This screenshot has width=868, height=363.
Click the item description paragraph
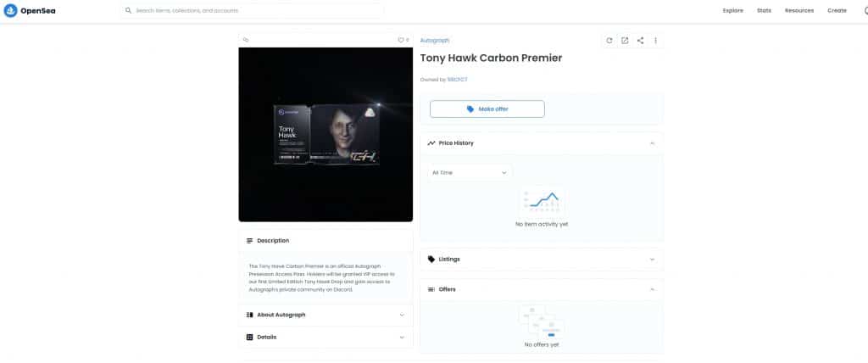click(x=321, y=277)
